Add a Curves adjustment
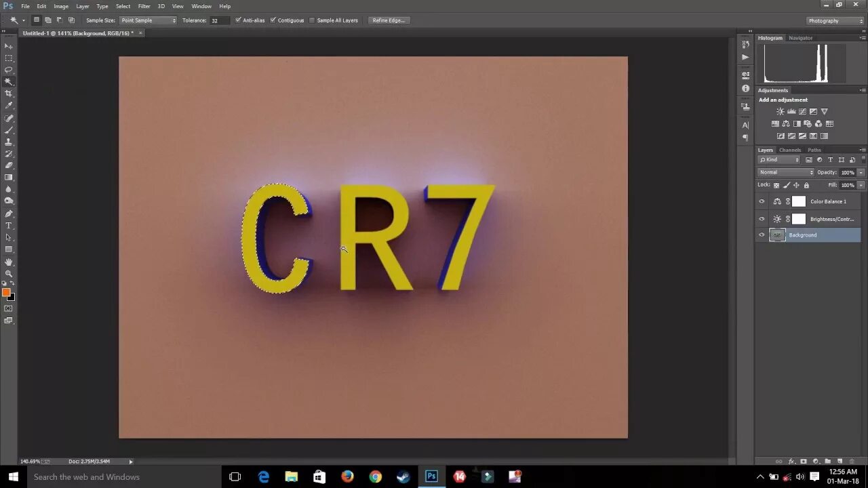The width and height of the screenshot is (868, 488). coord(802,112)
